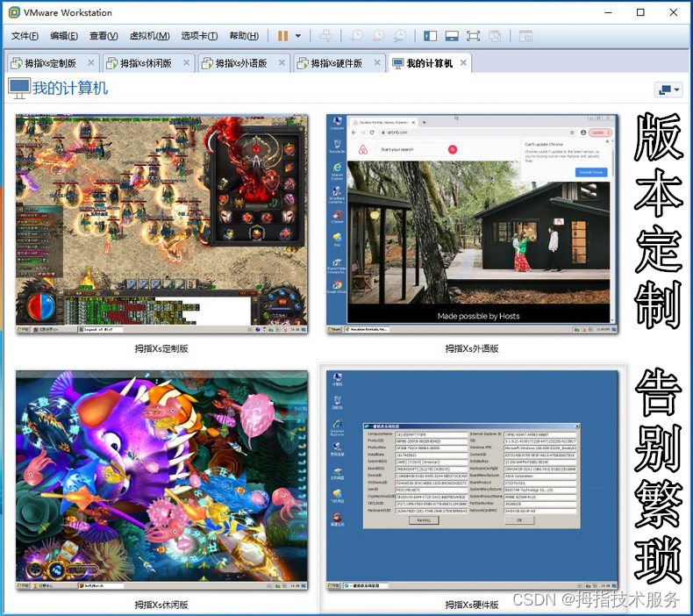Click the take snapshot toolbar icon
Viewport: 693px width, 616px height.
356,36
